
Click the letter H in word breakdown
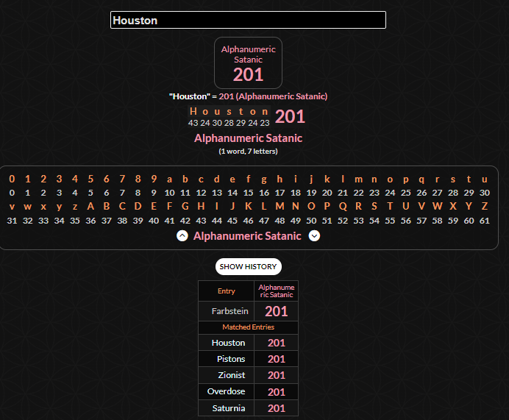pos(193,111)
